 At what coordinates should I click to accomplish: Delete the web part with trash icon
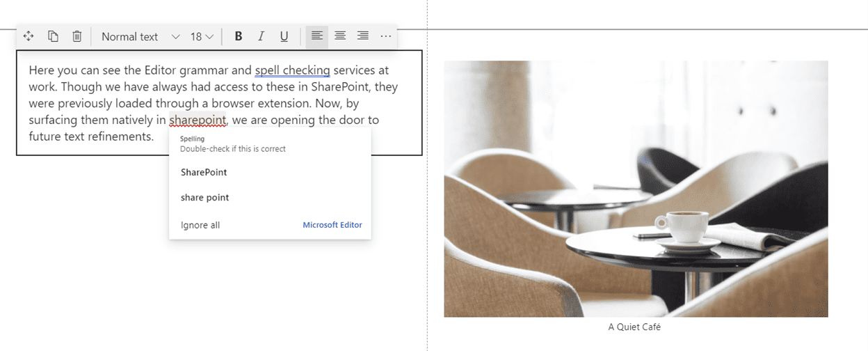tap(77, 36)
